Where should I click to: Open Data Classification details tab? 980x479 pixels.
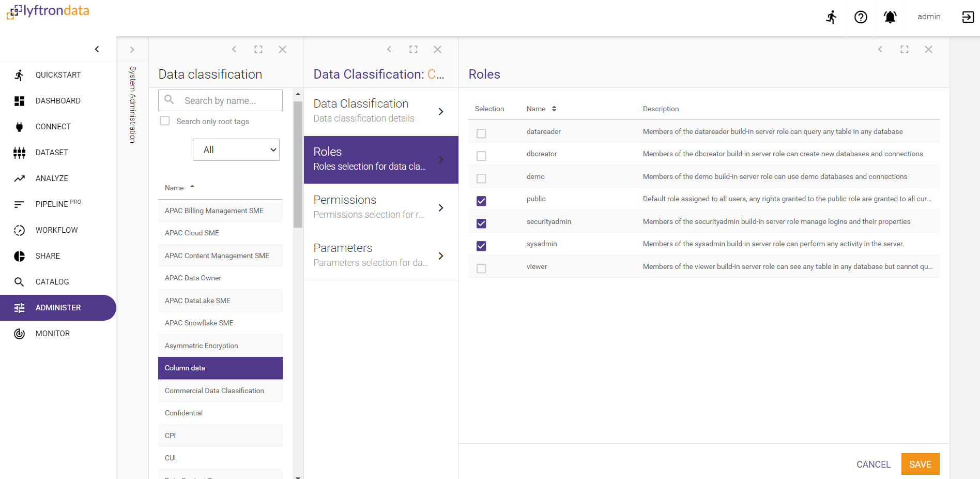coord(381,112)
